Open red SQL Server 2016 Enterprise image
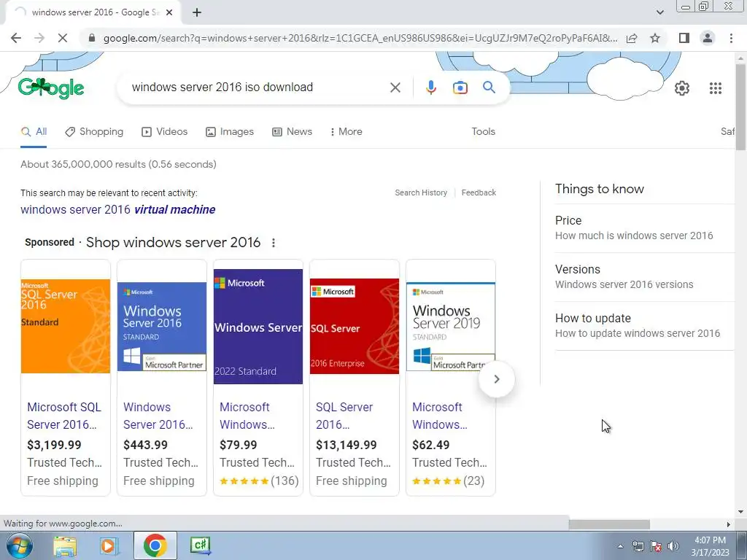Screen dimensions: 747x560 click(355, 326)
